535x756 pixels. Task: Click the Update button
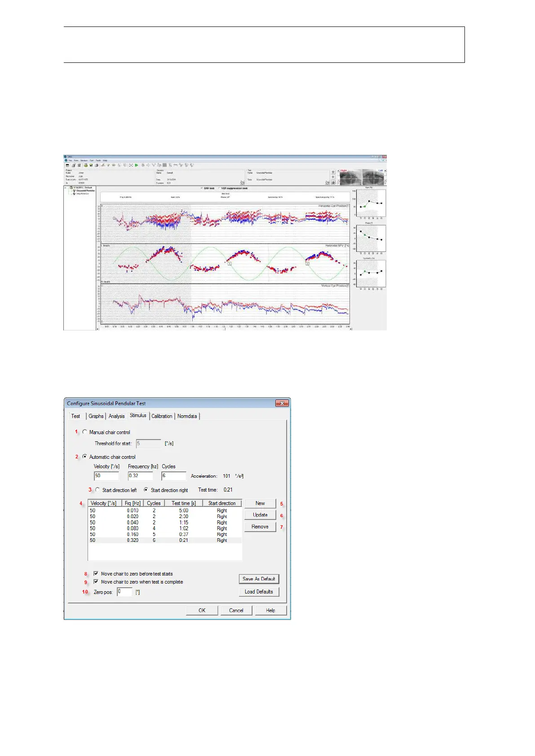[260, 515]
